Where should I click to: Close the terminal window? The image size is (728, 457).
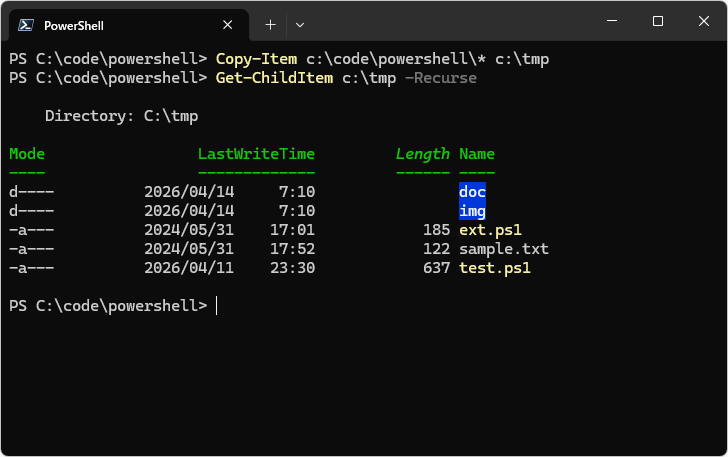[x=703, y=21]
